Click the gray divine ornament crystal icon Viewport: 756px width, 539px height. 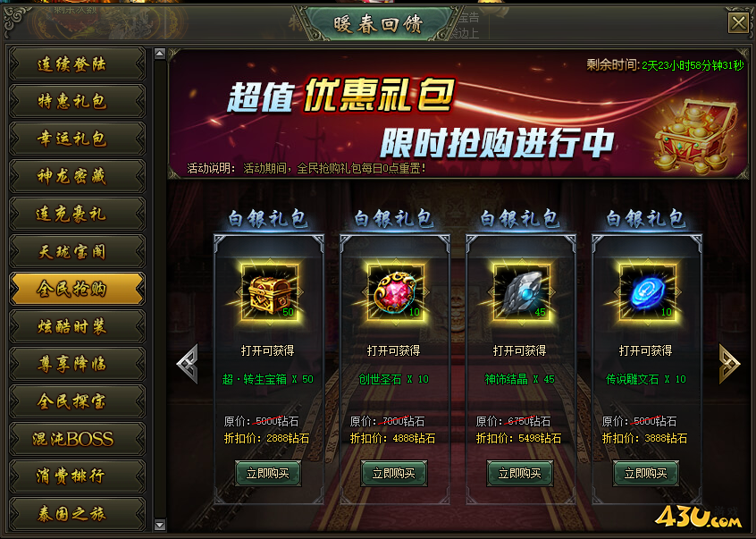[x=521, y=292]
